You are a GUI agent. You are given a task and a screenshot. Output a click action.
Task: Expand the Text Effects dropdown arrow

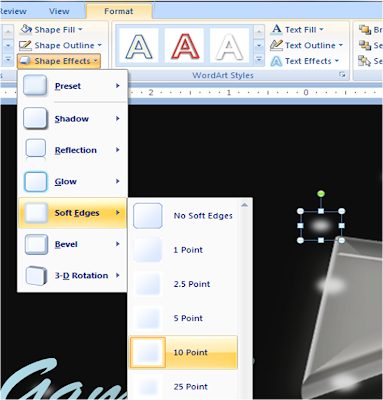pyautogui.click(x=337, y=61)
